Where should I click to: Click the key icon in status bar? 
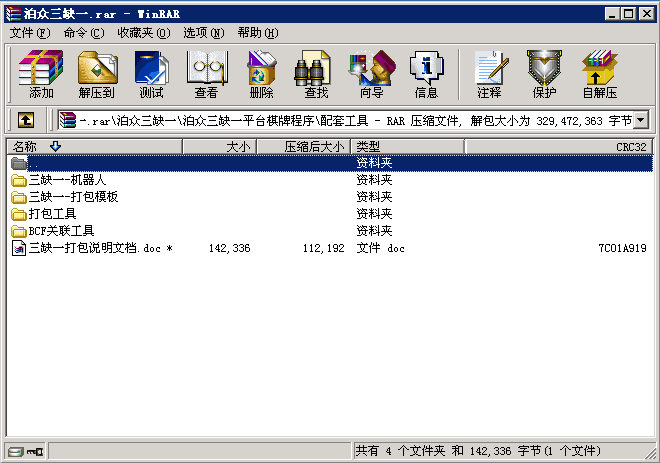(35, 452)
